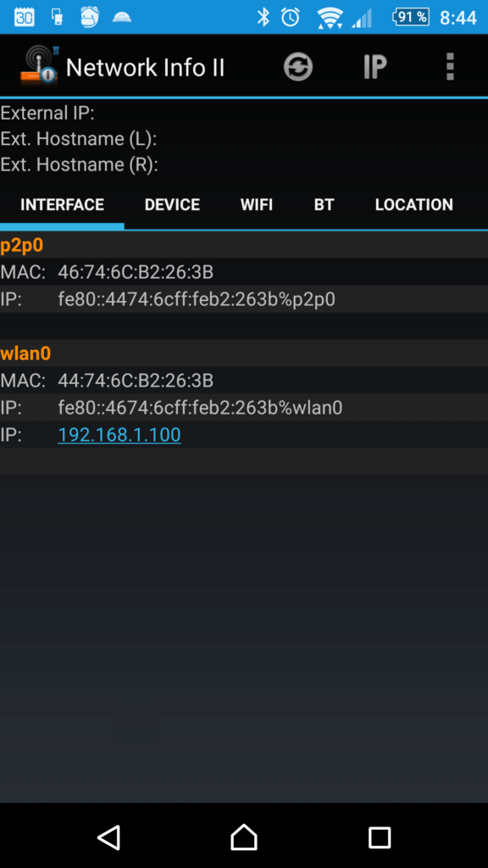Tap the Bluetooth icon in status bar

click(263, 17)
